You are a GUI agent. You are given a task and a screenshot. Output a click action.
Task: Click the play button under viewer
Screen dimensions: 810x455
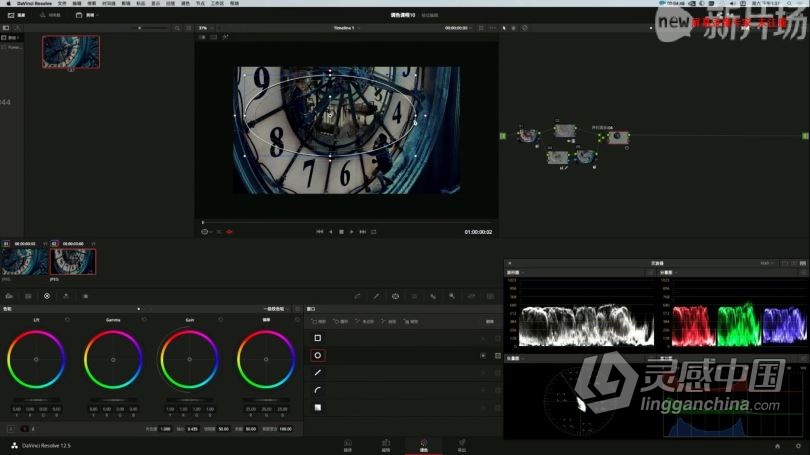(352, 232)
